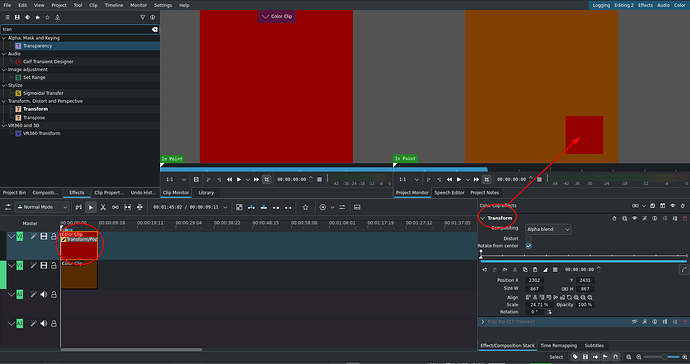This screenshot has height=364, width=690.
Task: Delete the Transform effect with red trash icon
Action: click(x=685, y=218)
